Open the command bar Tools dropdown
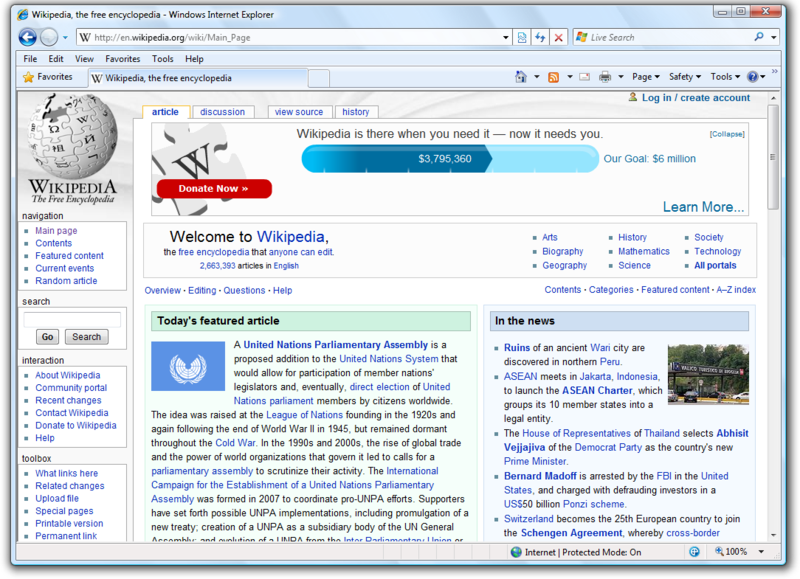 coord(725,77)
